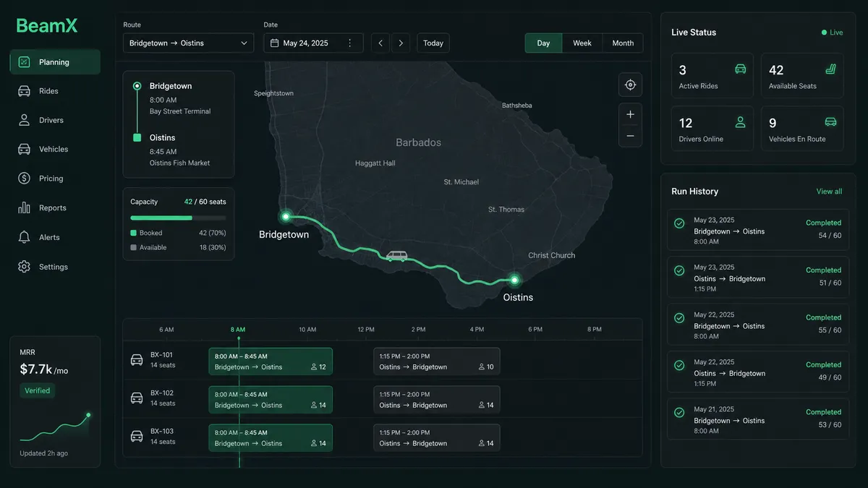
Task: Switch to Week view
Action: pyautogui.click(x=582, y=43)
